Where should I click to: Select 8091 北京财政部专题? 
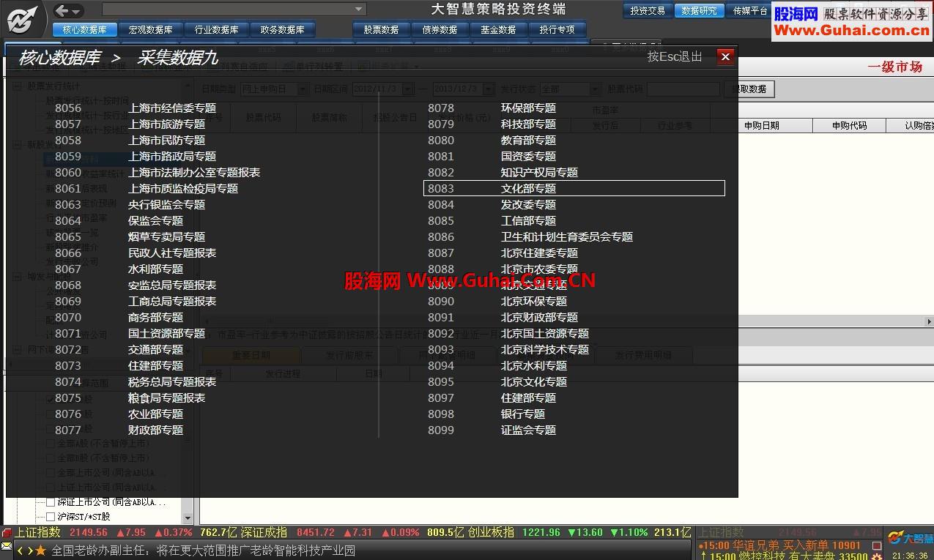[x=503, y=317]
